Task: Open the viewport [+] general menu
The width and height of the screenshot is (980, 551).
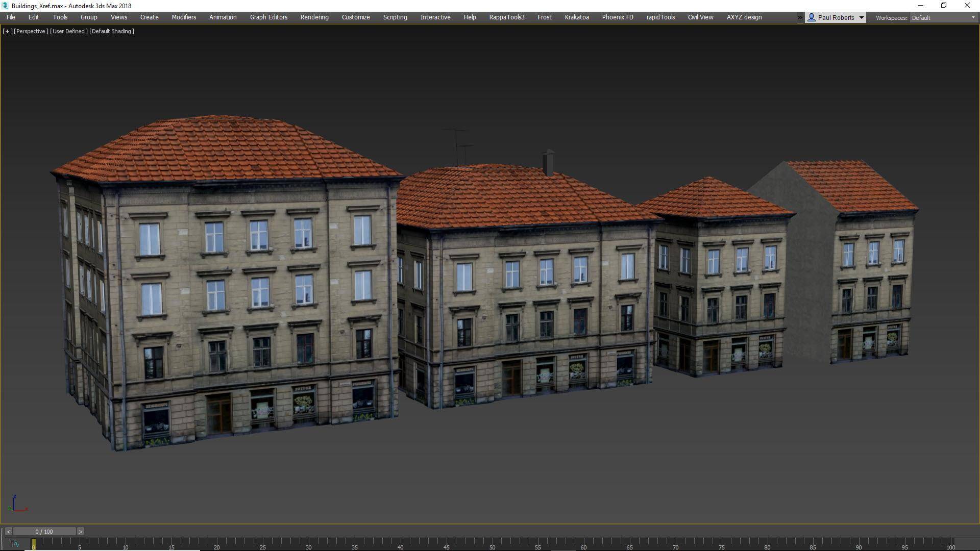Action: pos(7,31)
